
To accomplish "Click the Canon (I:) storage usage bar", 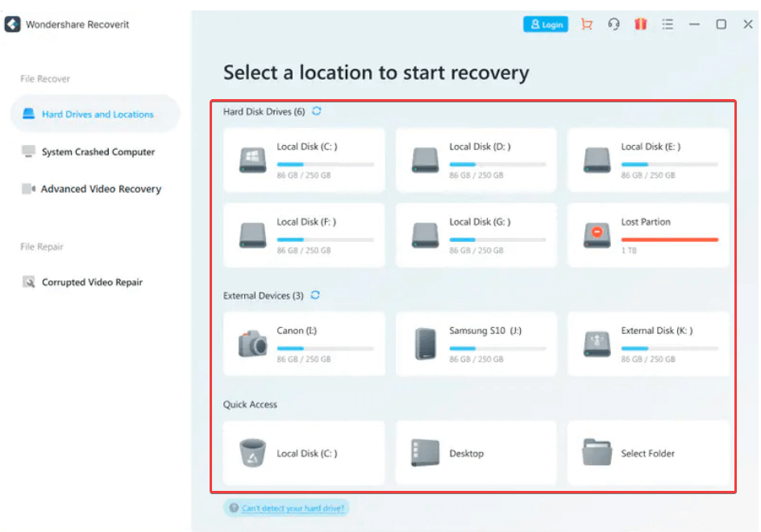I will coord(326,348).
